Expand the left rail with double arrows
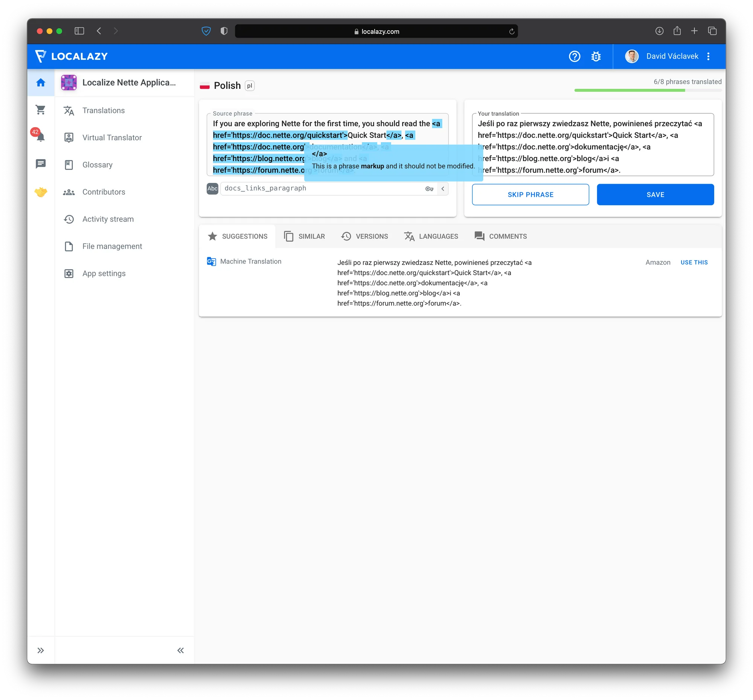 [x=41, y=650]
